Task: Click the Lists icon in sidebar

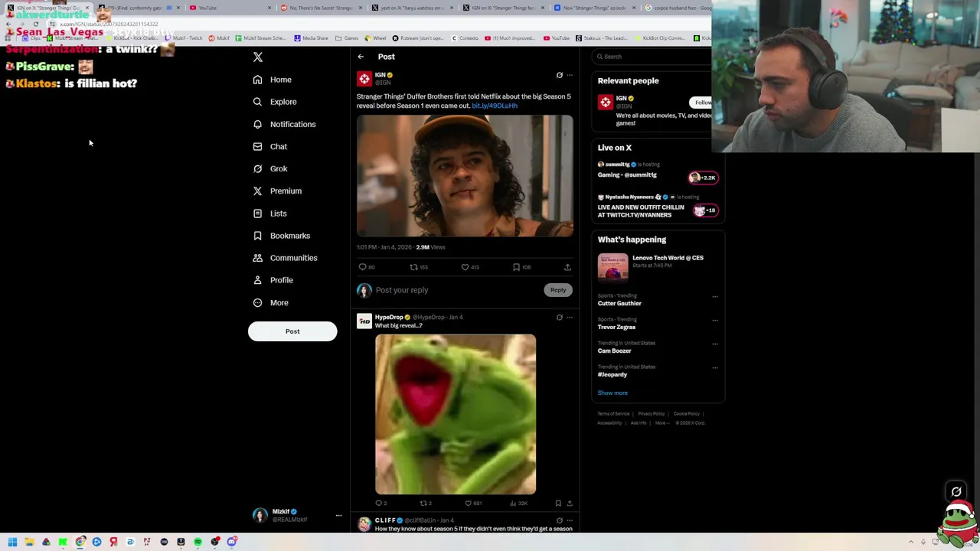Action: click(257, 214)
